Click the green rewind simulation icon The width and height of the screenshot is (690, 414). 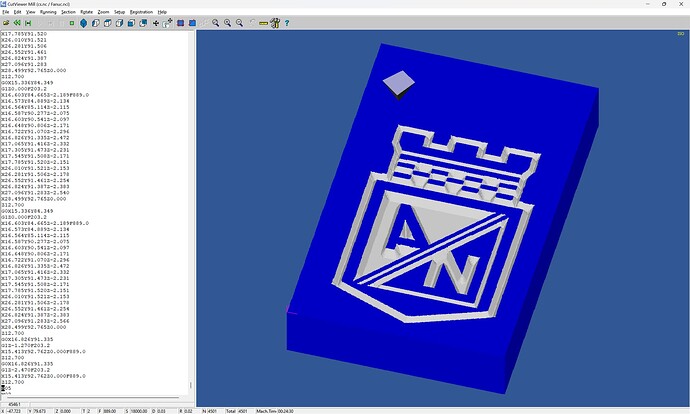pos(17,23)
